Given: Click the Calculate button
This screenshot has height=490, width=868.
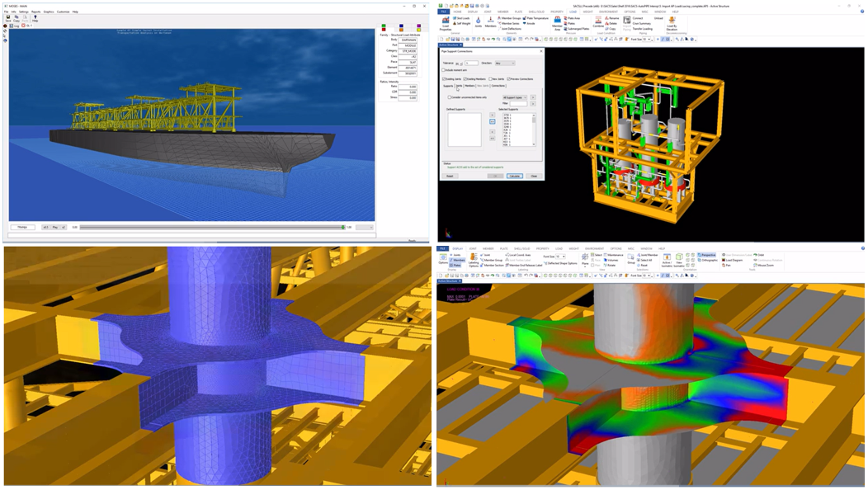Looking at the screenshot, I should 515,176.
